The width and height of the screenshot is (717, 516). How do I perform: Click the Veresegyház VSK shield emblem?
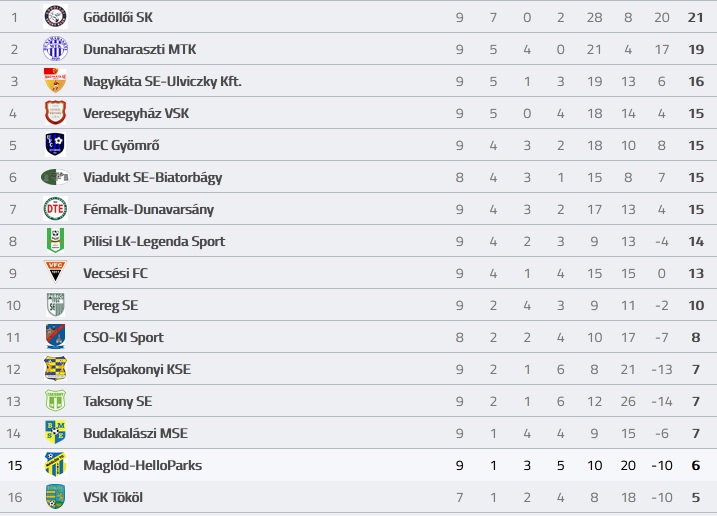[x=55, y=113]
